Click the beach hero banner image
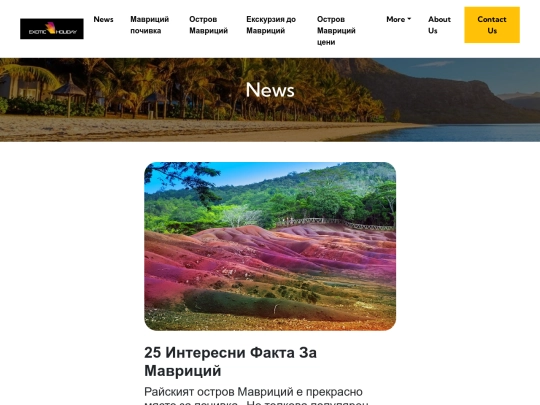Viewport: 540px width, 405px height. 270,100
